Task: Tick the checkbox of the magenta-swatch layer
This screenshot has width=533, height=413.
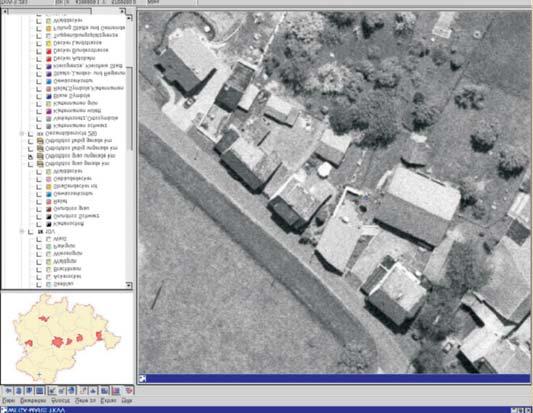Action: pos(39,111)
